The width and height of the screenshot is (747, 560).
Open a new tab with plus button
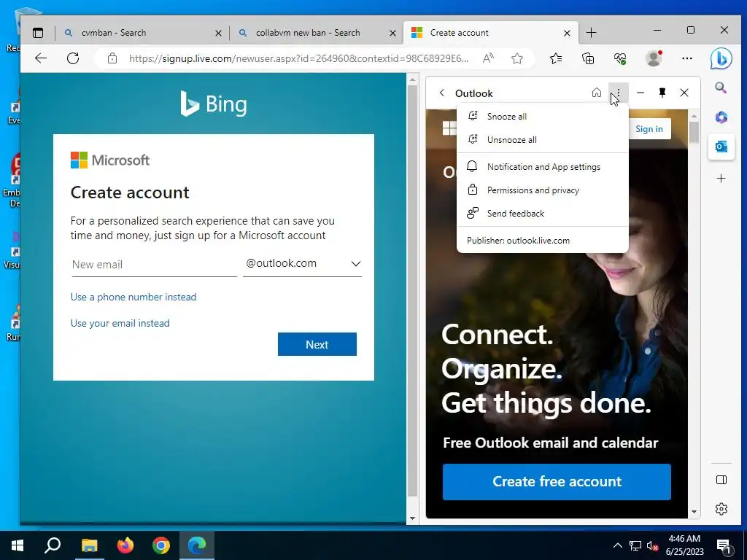point(591,33)
